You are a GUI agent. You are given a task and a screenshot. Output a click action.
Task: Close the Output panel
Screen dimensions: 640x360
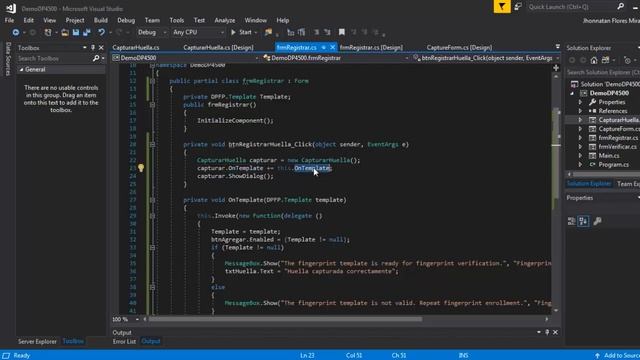(555, 332)
